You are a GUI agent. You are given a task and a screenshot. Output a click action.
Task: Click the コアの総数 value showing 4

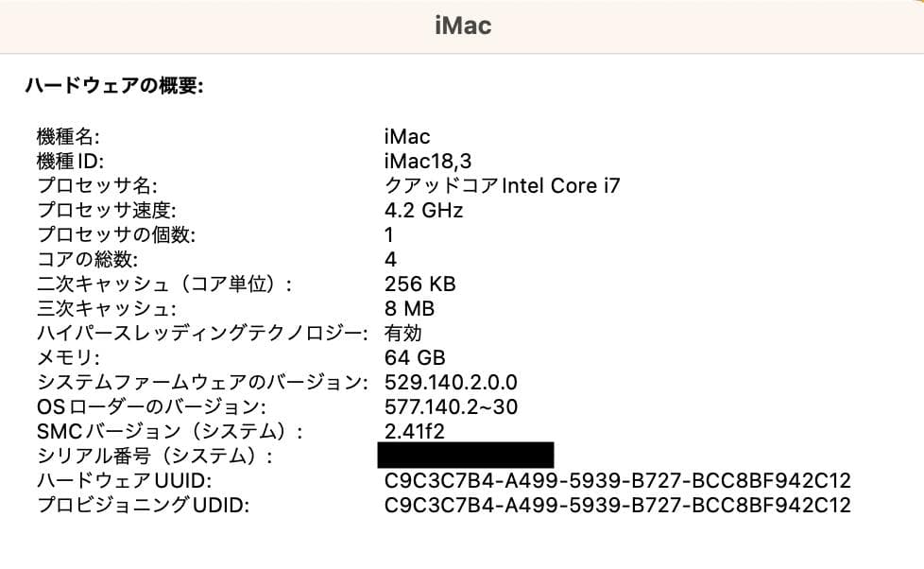click(x=387, y=259)
